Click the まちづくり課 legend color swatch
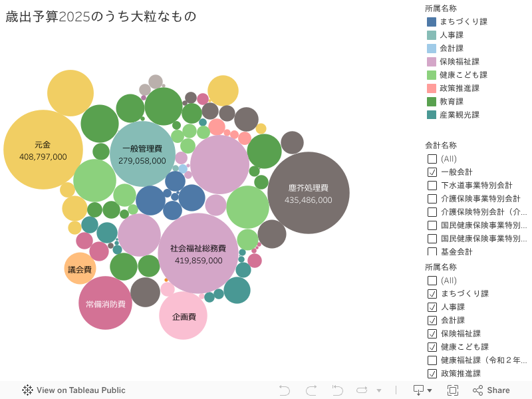 [432, 22]
